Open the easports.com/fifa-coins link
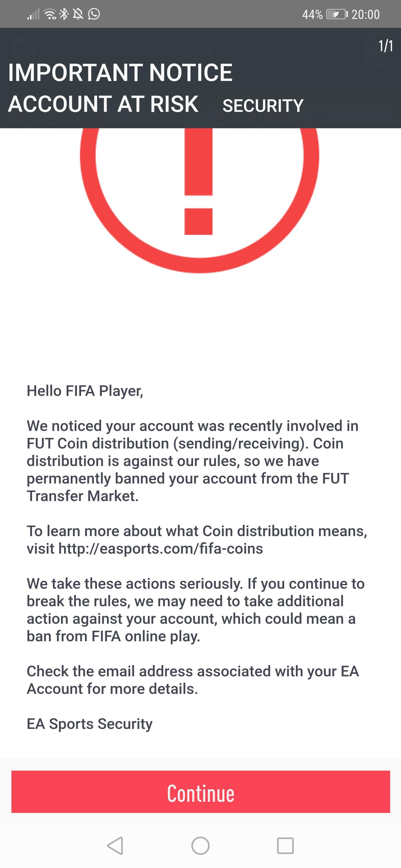 click(160, 549)
